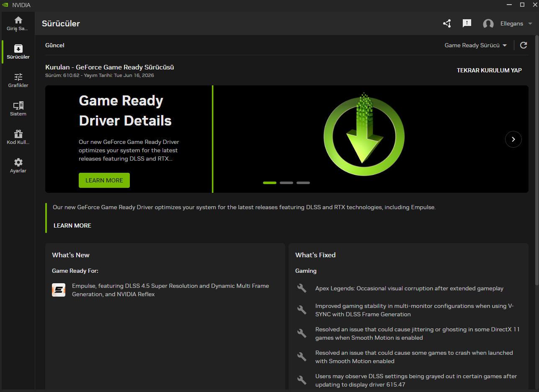This screenshot has width=539, height=392.
Task: Minimize the NVIDIA window
Action: (x=509, y=5)
